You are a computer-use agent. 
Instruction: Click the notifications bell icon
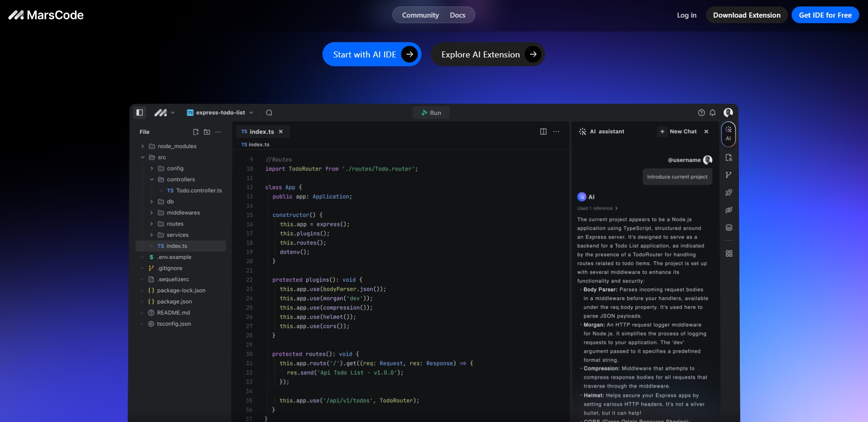pos(713,113)
